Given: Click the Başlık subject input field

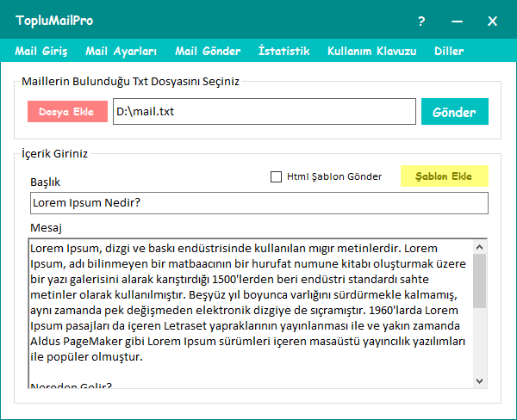Looking at the screenshot, I should point(259,203).
